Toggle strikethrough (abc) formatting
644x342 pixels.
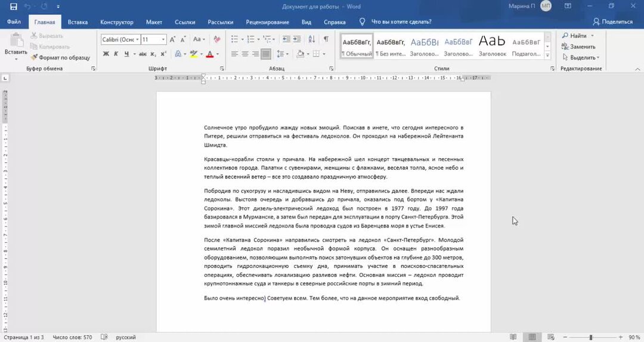tap(143, 54)
